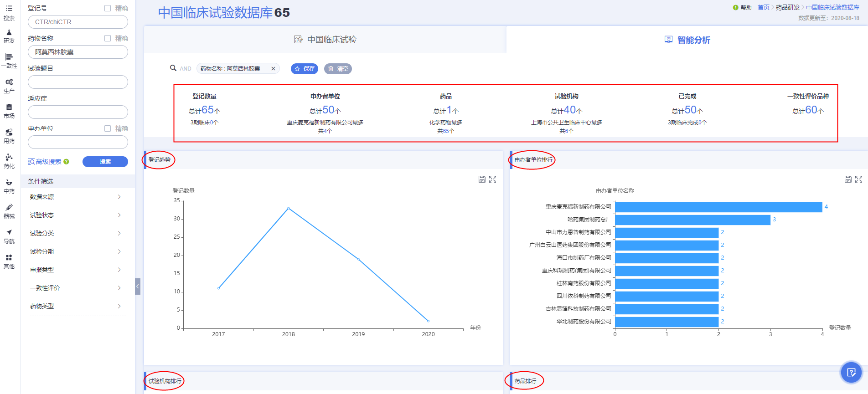Collapse the left filter panel handle
868x394 pixels.
pyautogui.click(x=138, y=287)
